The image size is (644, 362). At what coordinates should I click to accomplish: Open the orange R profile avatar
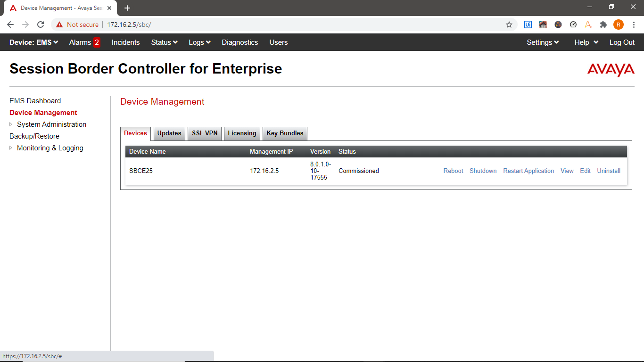tap(619, 25)
